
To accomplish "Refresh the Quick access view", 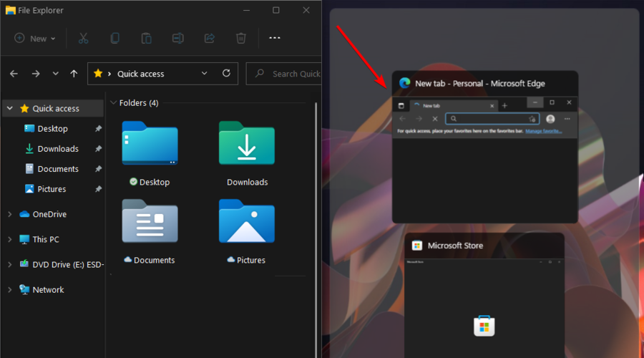I will coord(226,73).
